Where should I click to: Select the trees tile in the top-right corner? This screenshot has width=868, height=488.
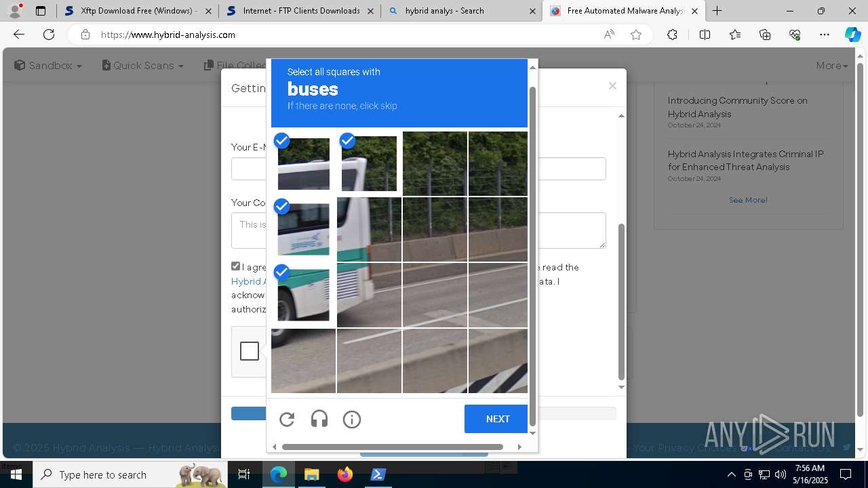498,163
